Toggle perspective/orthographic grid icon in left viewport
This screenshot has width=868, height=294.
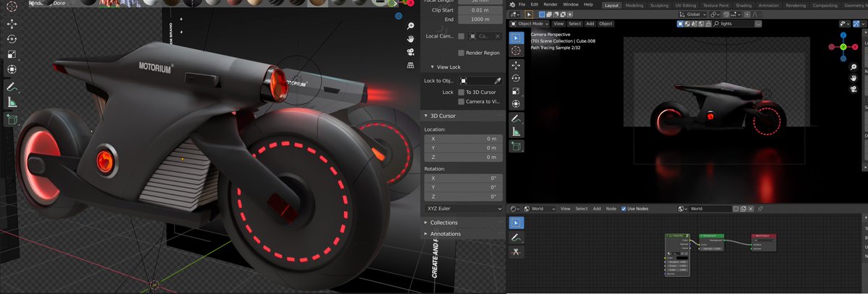point(410,66)
